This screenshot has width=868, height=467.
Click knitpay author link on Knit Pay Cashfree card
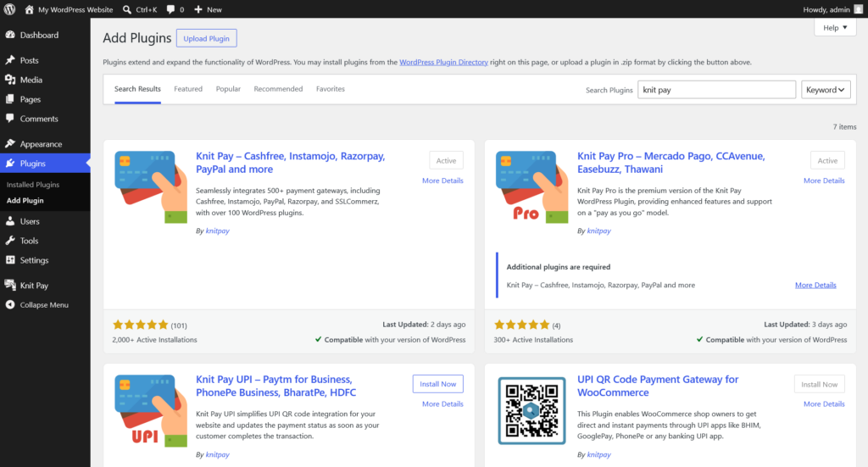[217, 231]
